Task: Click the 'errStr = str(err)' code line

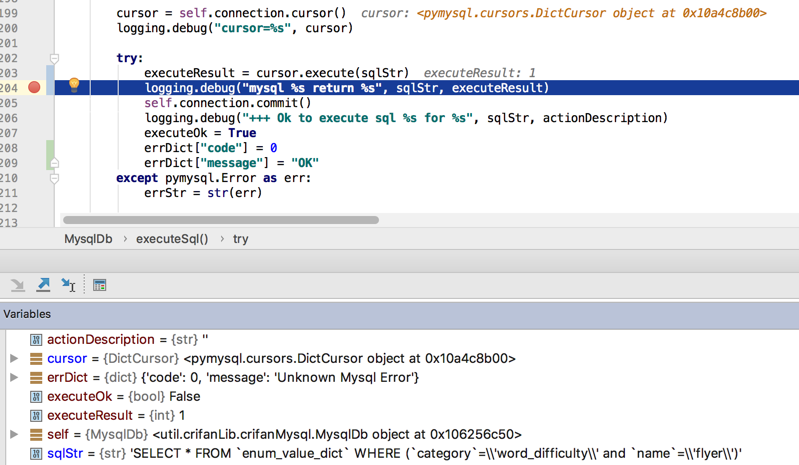Action: pos(203,193)
